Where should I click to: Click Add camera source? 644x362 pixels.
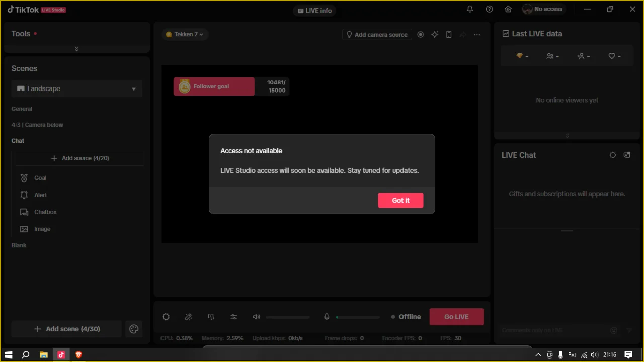coord(377,34)
